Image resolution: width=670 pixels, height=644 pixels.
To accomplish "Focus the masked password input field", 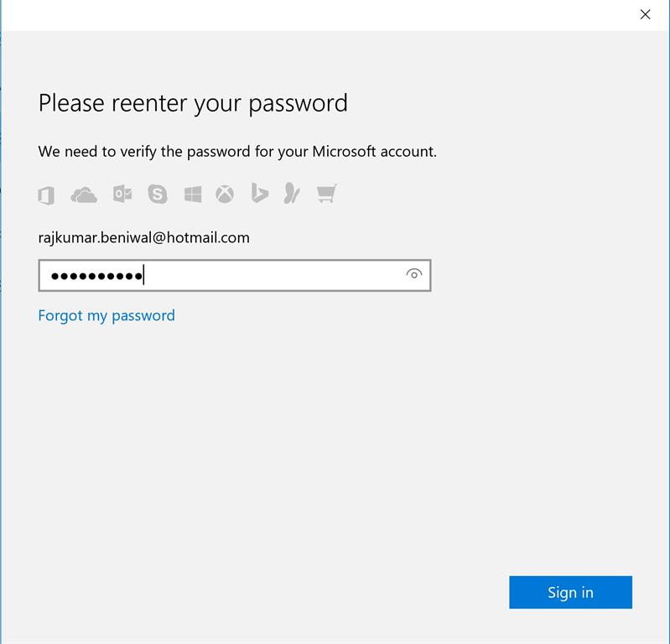I will click(268, 275).
